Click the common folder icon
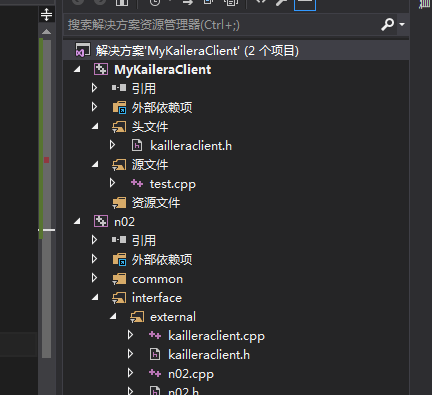The width and height of the screenshot is (432, 395). (x=119, y=279)
